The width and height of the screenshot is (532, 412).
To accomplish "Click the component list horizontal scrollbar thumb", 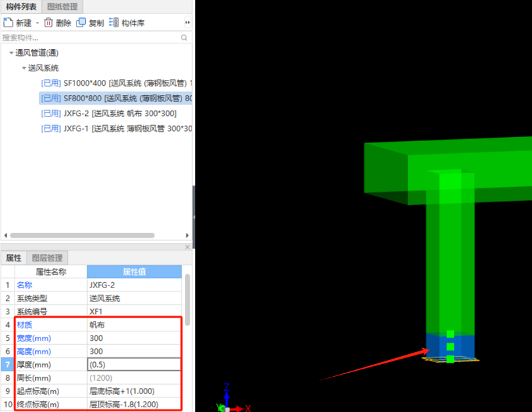I will (x=82, y=236).
